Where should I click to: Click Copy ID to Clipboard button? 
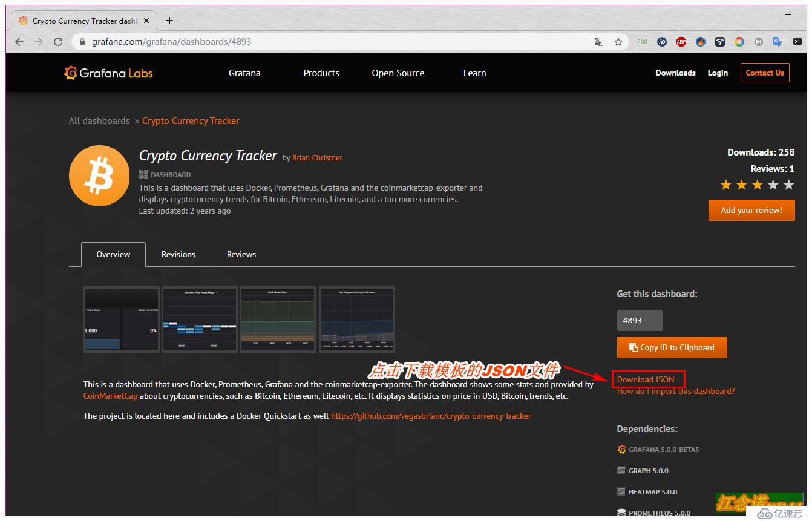[672, 347]
